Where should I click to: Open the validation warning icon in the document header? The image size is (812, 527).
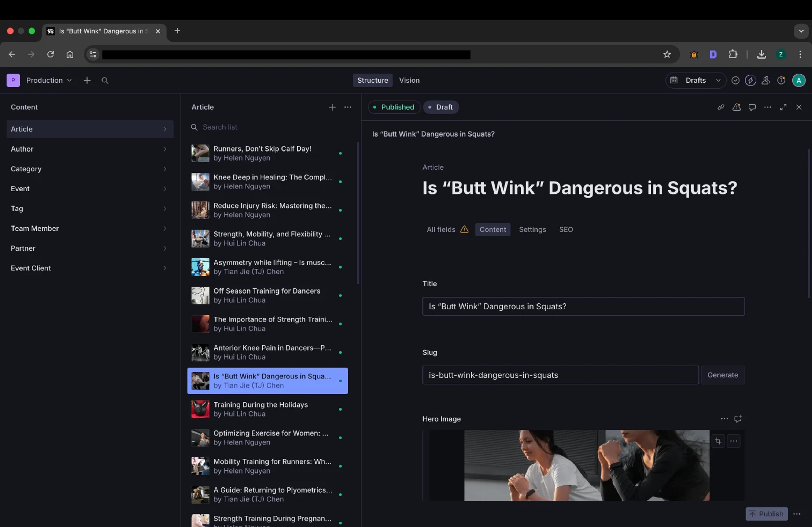click(737, 107)
